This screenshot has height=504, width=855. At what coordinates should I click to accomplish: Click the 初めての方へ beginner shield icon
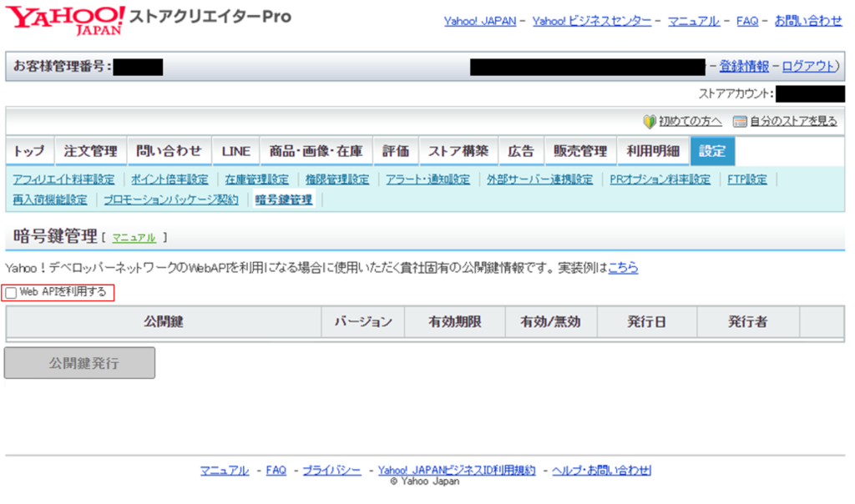coord(650,121)
